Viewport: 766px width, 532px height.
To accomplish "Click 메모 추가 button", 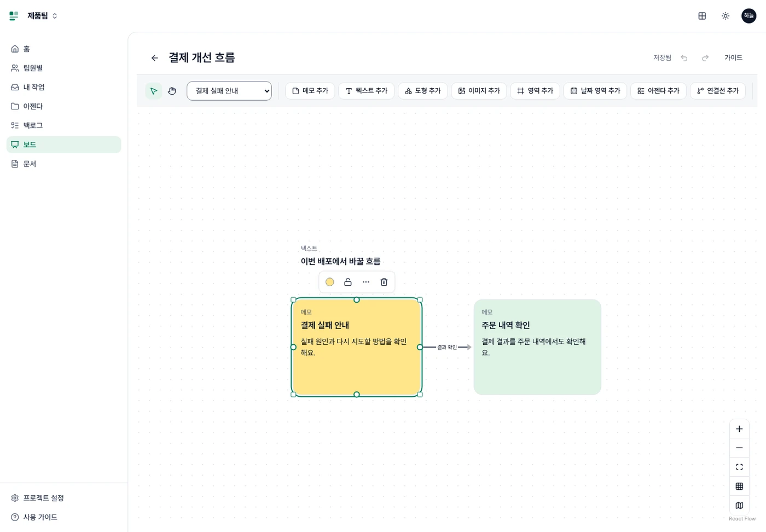I will [x=310, y=91].
